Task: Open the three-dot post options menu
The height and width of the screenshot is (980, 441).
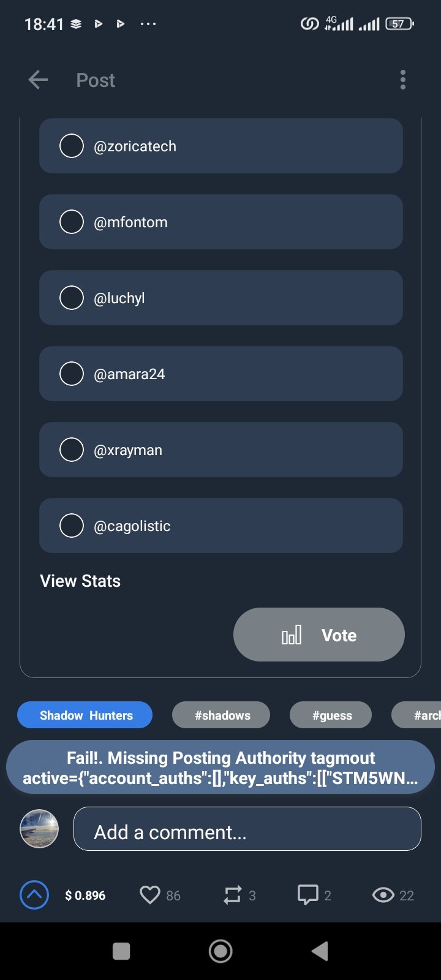Action: pos(402,80)
